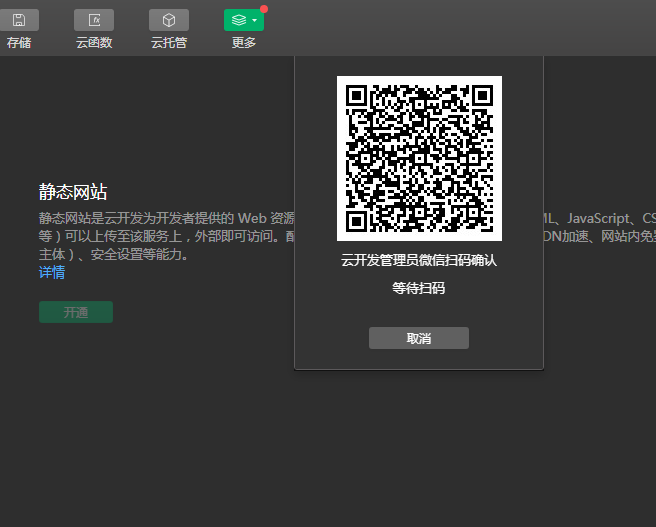Screen dimensions: 656x527
Task: Click the 存储 label in toolbar
Action: pos(19,43)
